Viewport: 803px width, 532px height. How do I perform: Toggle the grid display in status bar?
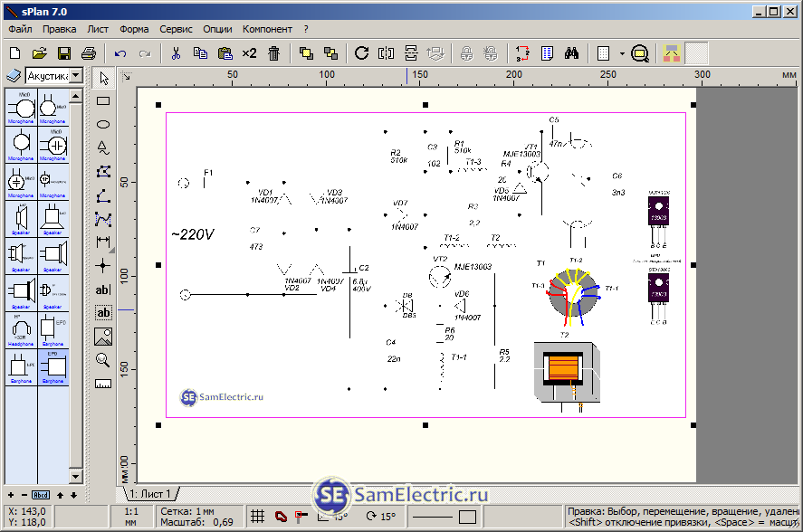point(257,517)
